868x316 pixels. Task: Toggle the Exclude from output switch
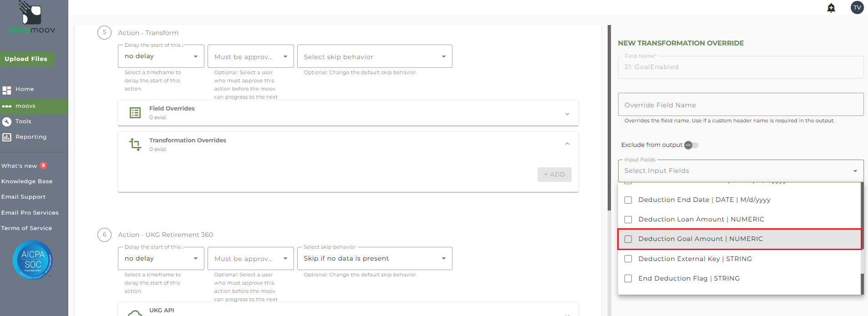pyautogui.click(x=691, y=145)
